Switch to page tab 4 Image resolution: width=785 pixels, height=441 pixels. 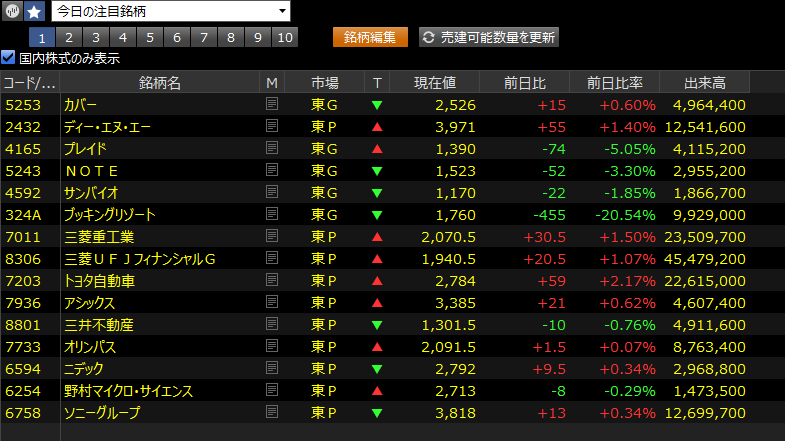tap(123, 38)
